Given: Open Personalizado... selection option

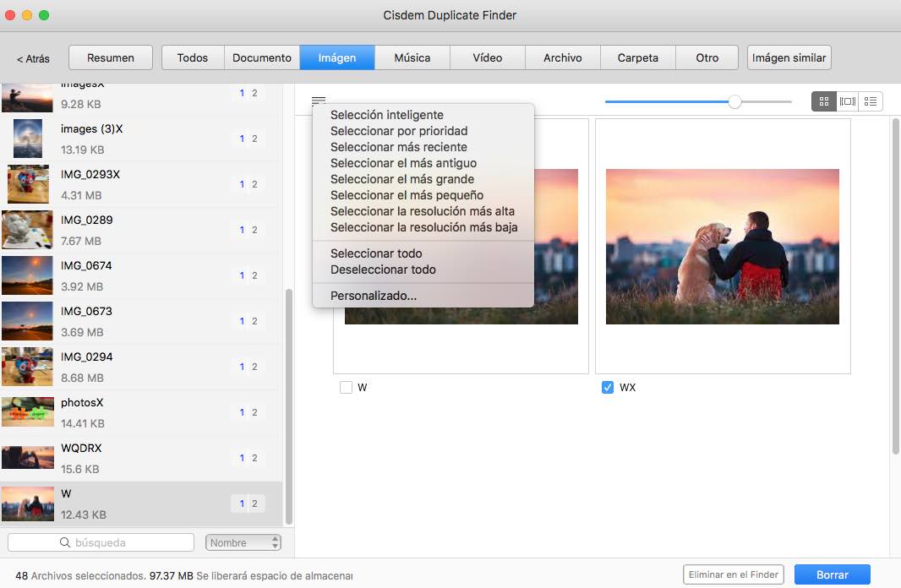Looking at the screenshot, I should coord(373,296).
